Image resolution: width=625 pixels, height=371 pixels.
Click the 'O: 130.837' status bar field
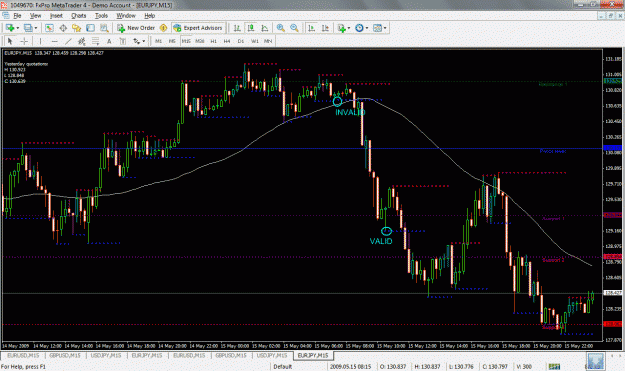[393, 366]
